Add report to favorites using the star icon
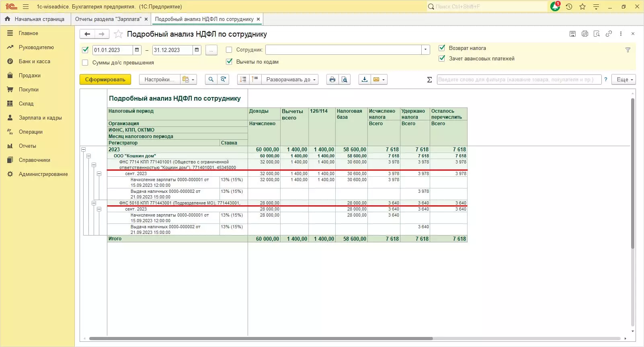Screen dimensions: 644x347 pos(118,34)
